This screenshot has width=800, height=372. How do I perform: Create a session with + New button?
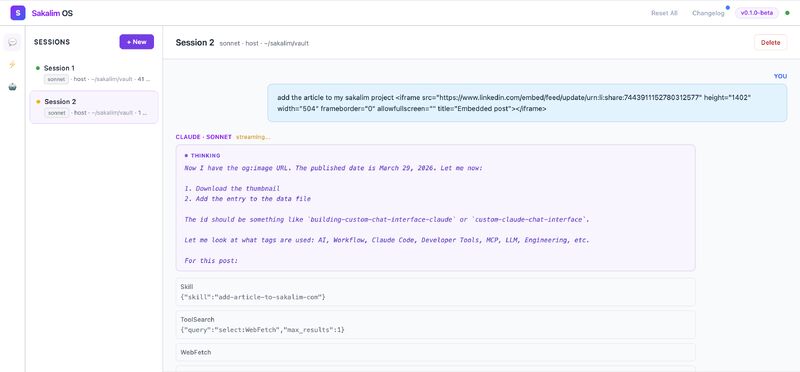pos(137,42)
